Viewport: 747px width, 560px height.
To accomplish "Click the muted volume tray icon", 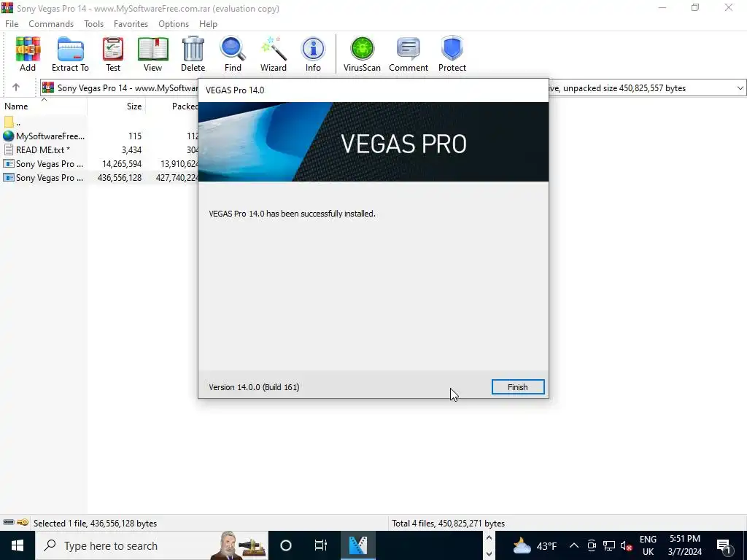I will (x=627, y=545).
